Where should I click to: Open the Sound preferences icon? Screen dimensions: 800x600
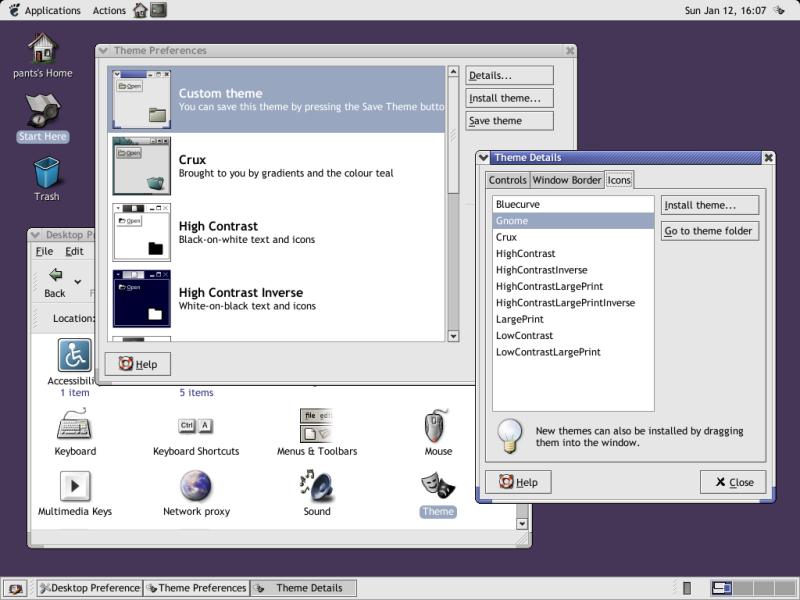coord(316,487)
